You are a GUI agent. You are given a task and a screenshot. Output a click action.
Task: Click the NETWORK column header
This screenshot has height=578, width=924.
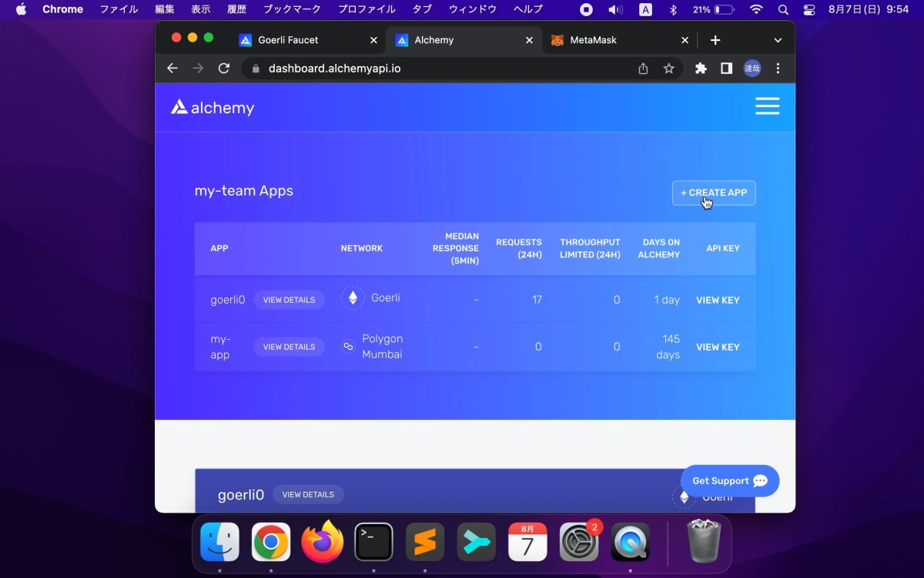(361, 248)
